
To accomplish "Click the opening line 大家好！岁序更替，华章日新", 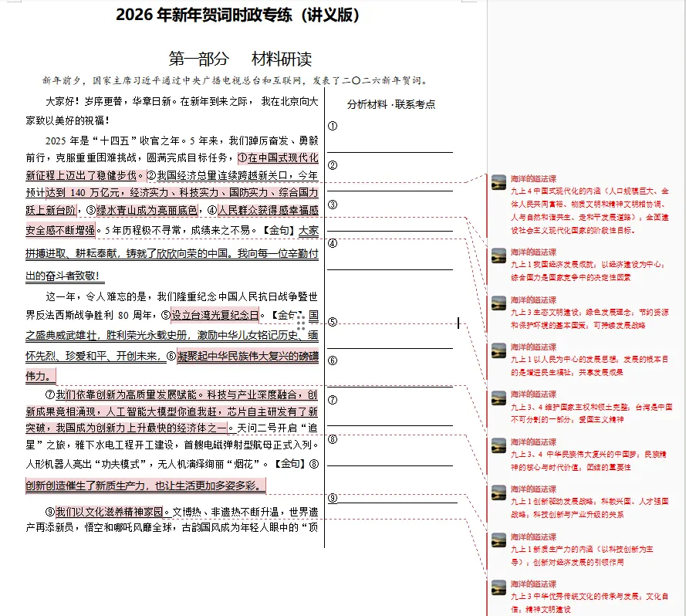I will click(x=110, y=102).
